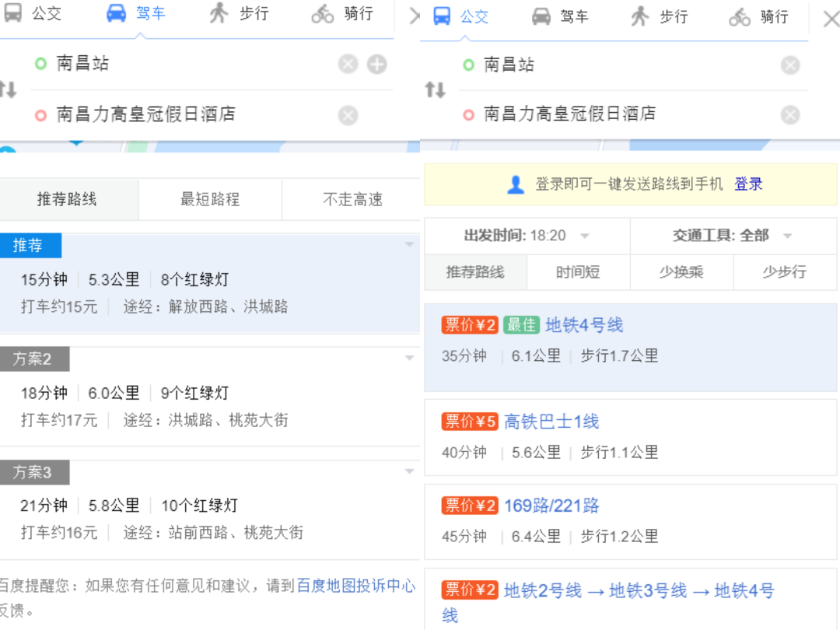
Task: Select 少步行 sort option
Action: 785,272
